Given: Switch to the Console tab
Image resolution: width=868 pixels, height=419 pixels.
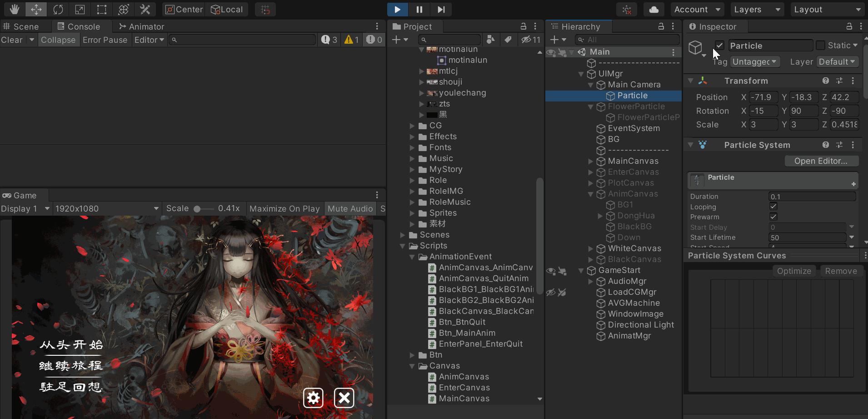Looking at the screenshot, I should point(79,26).
